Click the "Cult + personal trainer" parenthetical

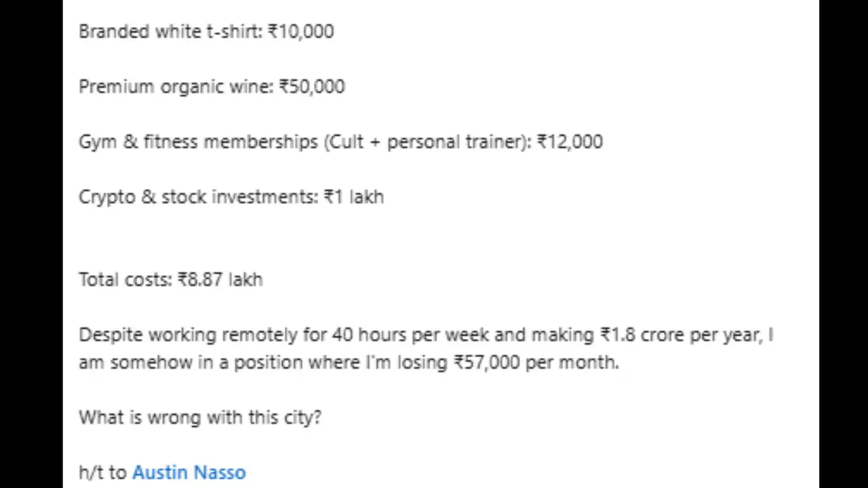pos(427,142)
